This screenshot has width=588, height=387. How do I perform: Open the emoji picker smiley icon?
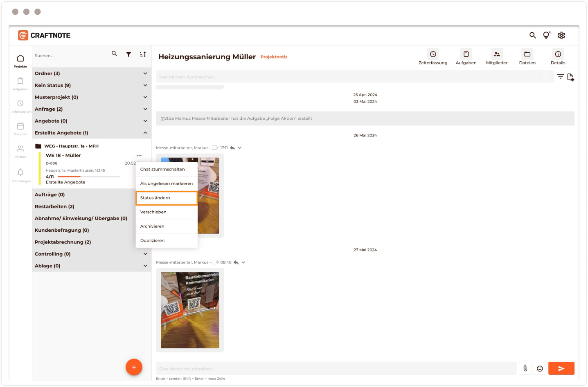pyautogui.click(x=540, y=368)
